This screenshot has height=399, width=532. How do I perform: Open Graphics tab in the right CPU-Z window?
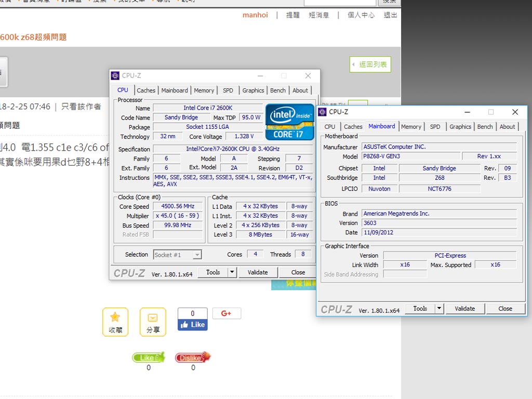pos(460,127)
